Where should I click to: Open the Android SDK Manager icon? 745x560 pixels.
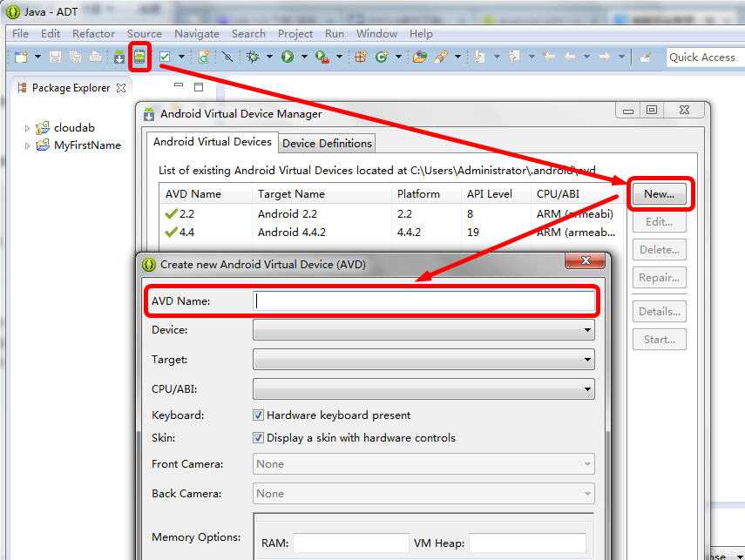click(x=119, y=57)
